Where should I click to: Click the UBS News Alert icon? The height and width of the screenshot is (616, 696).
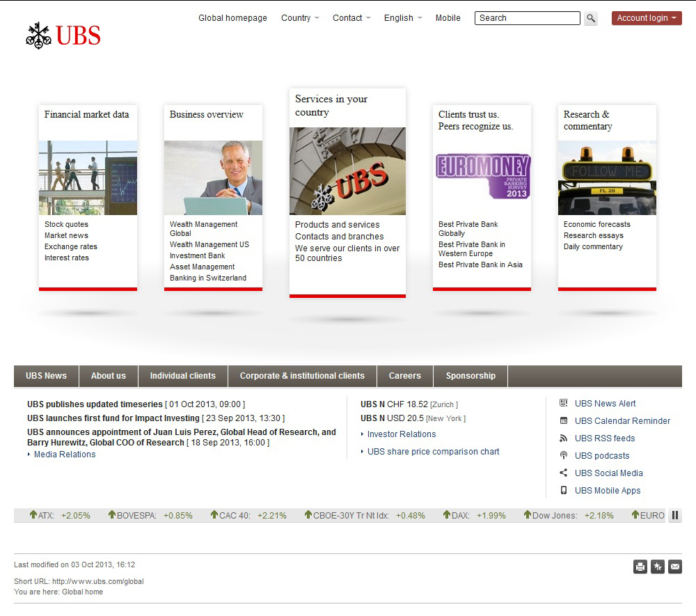563,403
